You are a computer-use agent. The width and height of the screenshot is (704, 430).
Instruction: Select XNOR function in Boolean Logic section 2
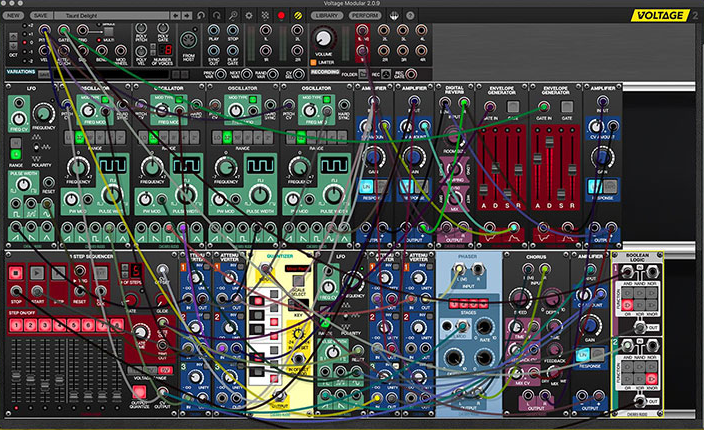coord(651,379)
